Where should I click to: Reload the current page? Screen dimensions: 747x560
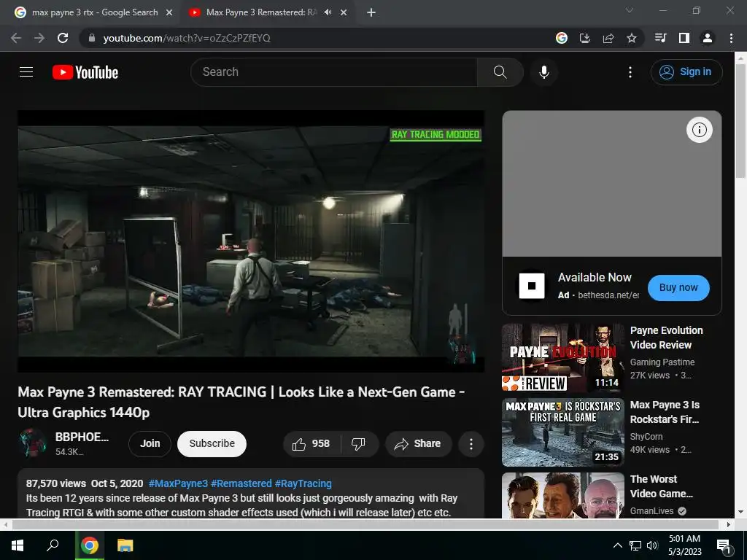click(x=63, y=38)
